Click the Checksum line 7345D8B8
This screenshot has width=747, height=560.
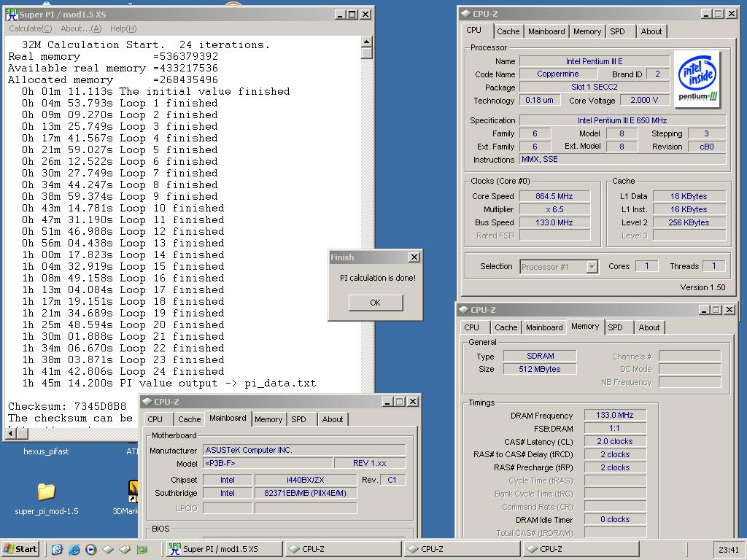[67, 407]
